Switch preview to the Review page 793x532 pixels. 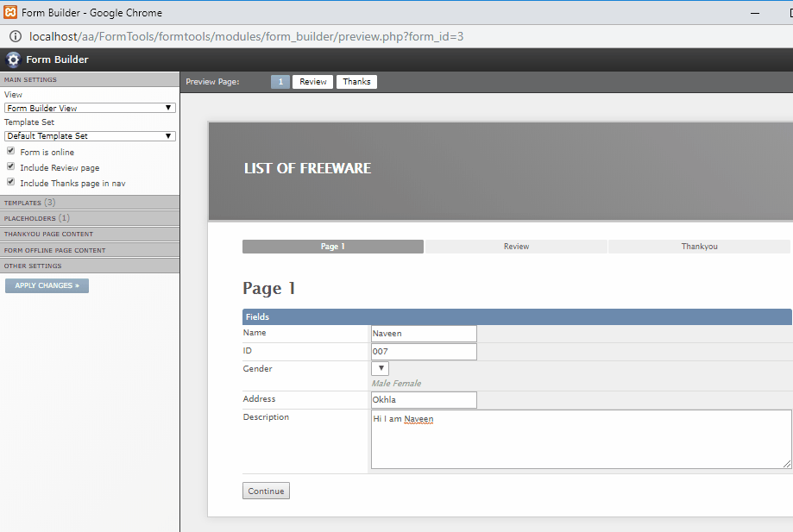pyautogui.click(x=312, y=82)
